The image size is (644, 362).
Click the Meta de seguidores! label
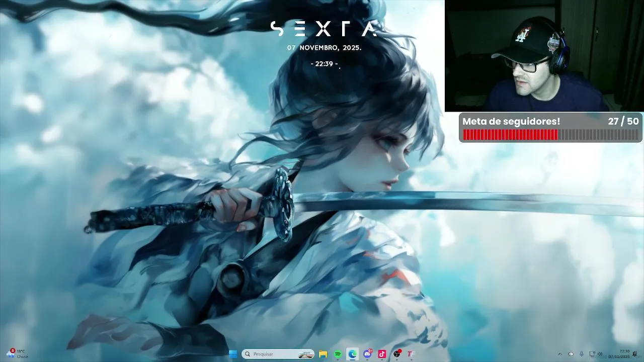click(x=511, y=121)
